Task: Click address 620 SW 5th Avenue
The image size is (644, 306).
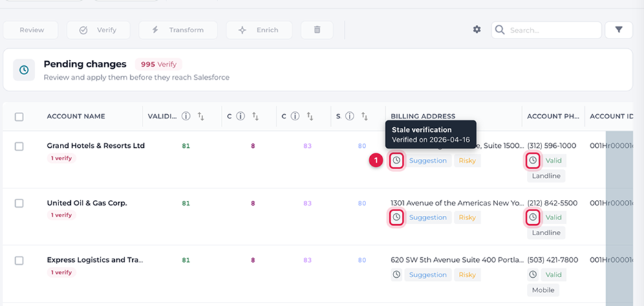Action: click(x=457, y=260)
